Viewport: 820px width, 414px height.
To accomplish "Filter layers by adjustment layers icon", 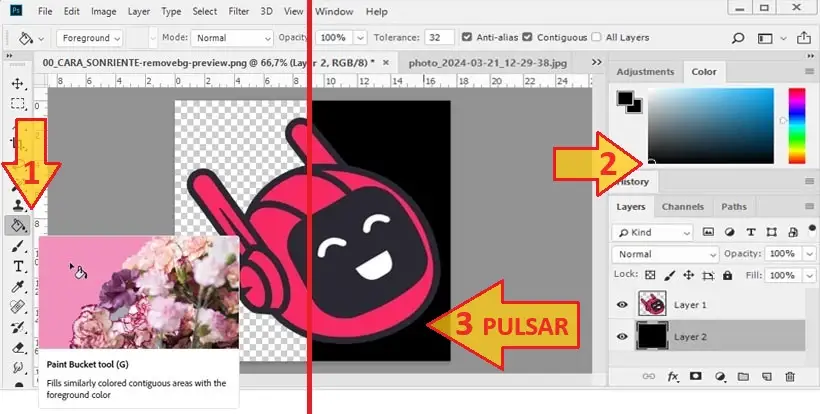I will (x=730, y=232).
